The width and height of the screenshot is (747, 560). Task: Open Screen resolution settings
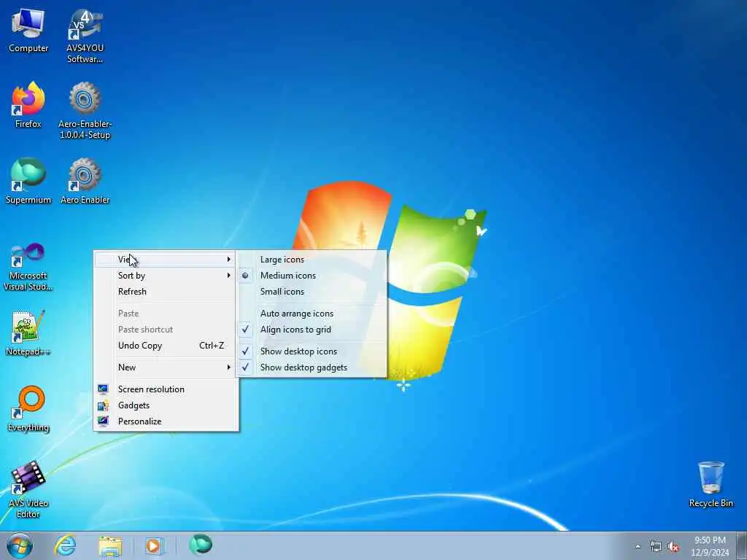coord(166,389)
